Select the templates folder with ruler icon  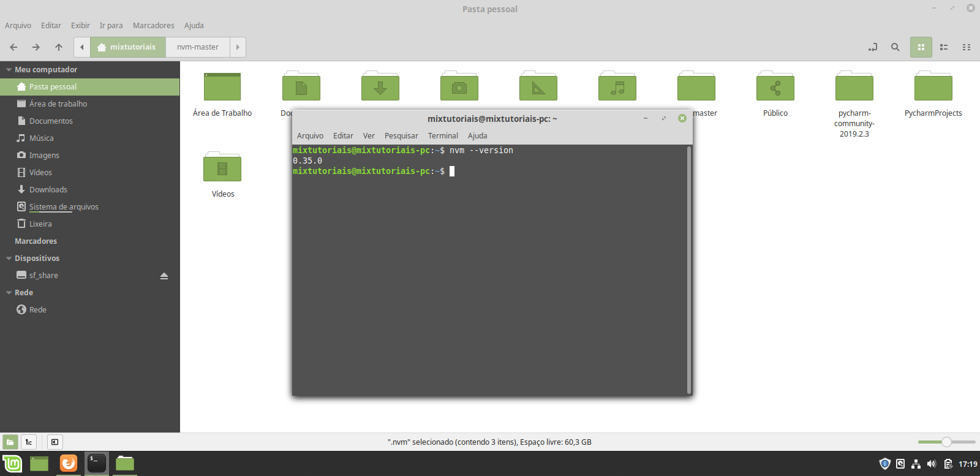tap(538, 86)
